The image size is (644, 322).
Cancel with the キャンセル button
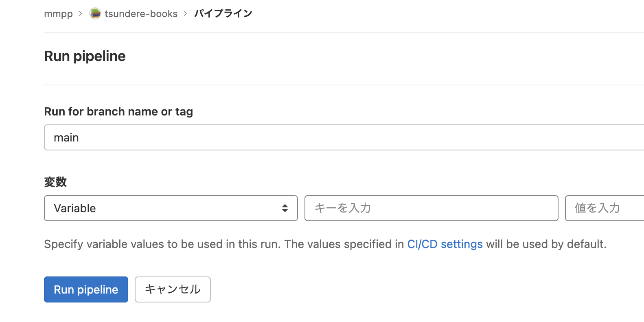173,289
